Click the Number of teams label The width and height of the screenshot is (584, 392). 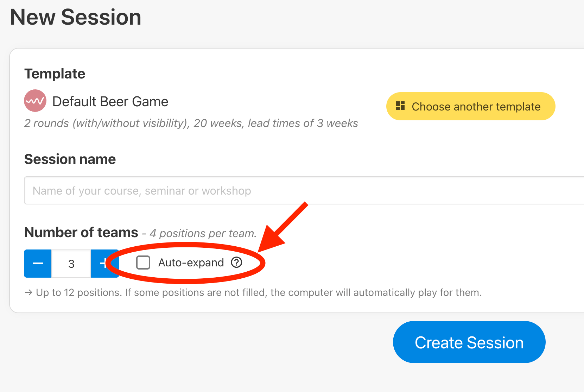point(81,233)
